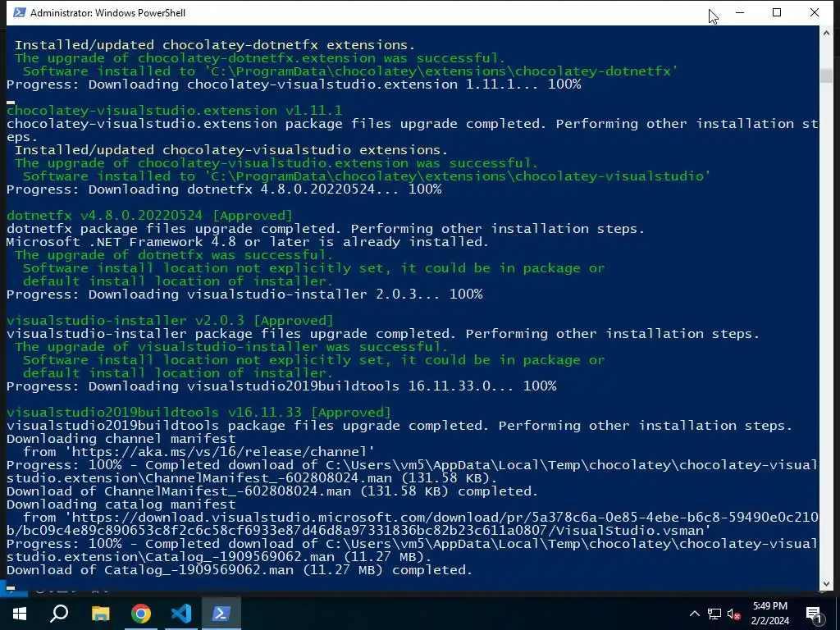Maximize the PowerShell window
Screen dimensions: 840x630
[x=777, y=12]
